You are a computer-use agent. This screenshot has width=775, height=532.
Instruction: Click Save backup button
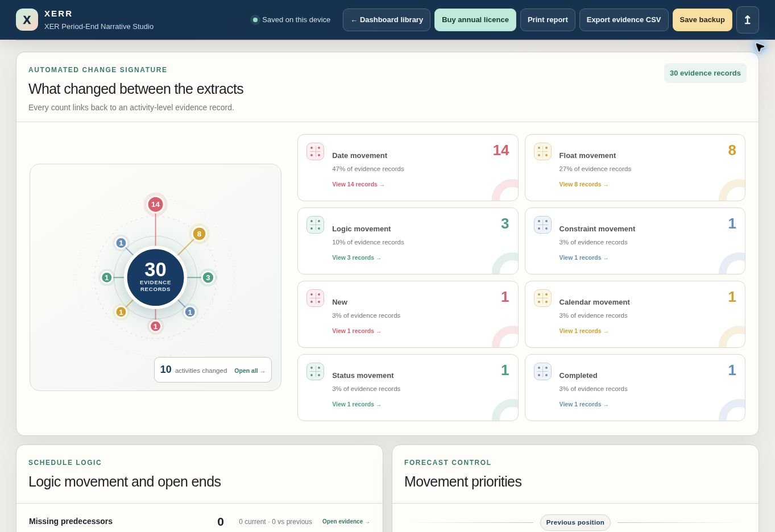[702, 20]
